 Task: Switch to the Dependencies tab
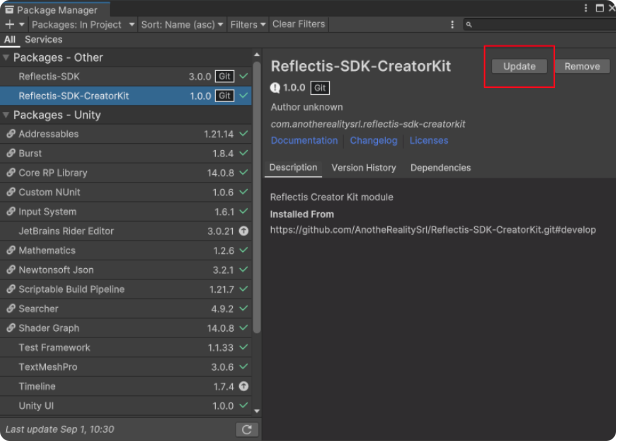(440, 168)
